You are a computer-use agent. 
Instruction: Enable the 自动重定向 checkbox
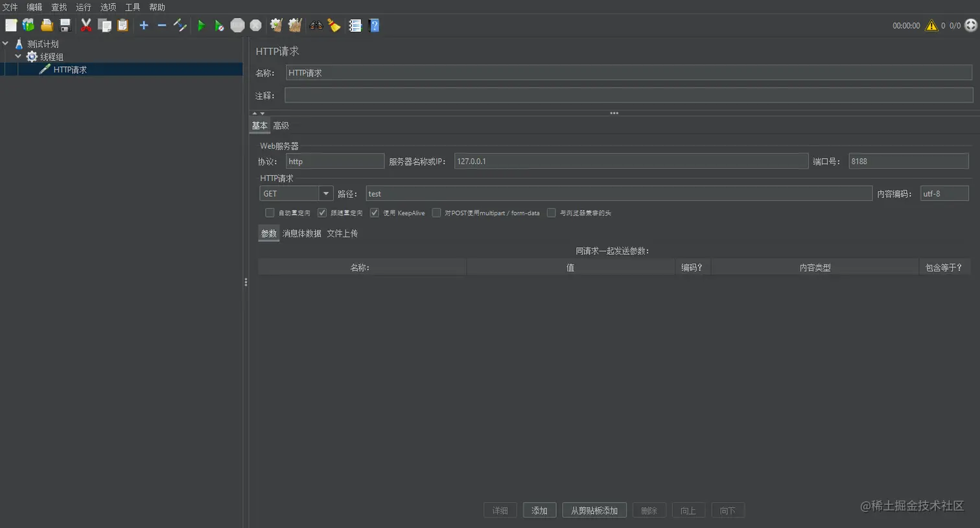coord(270,213)
